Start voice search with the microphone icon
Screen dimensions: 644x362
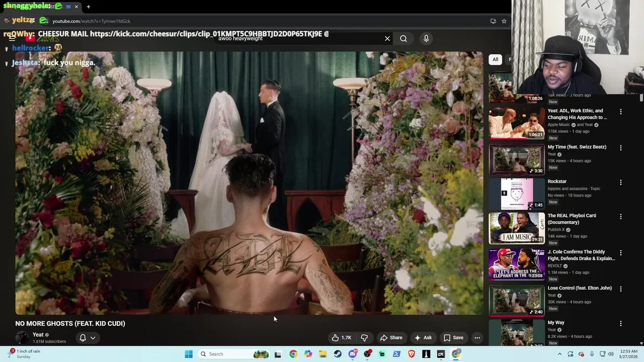pos(426,38)
